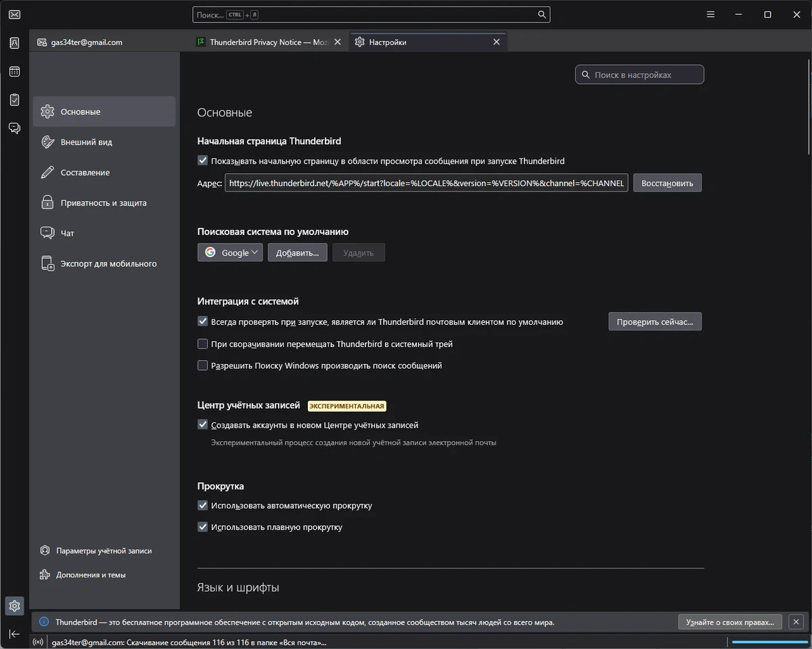This screenshot has height=649, width=812.
Task: Toggle Использовать плавную прокрутку checkbox
Action: pos(202,527)
